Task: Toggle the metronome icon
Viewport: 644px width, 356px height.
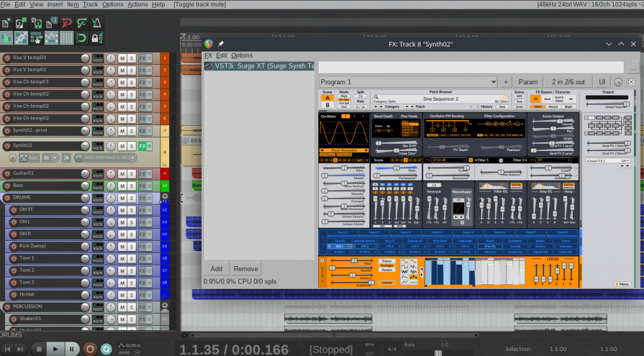Action: click(96, 23)
